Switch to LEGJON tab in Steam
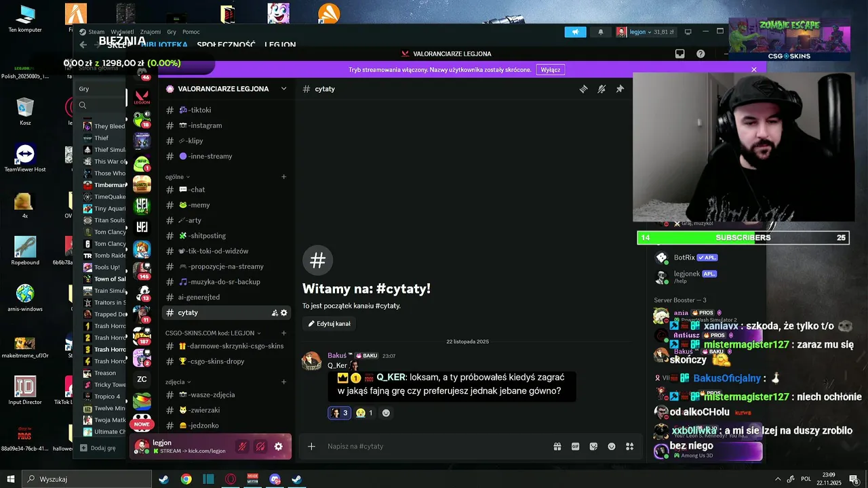The width and height of the screenshot is (868, 488). click(280, 45)
